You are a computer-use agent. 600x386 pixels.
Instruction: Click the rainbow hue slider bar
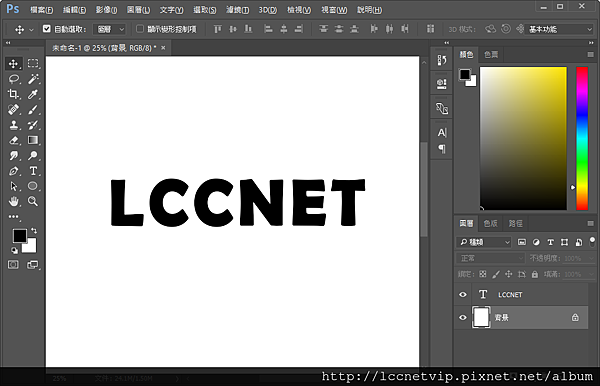click(582, 138)
